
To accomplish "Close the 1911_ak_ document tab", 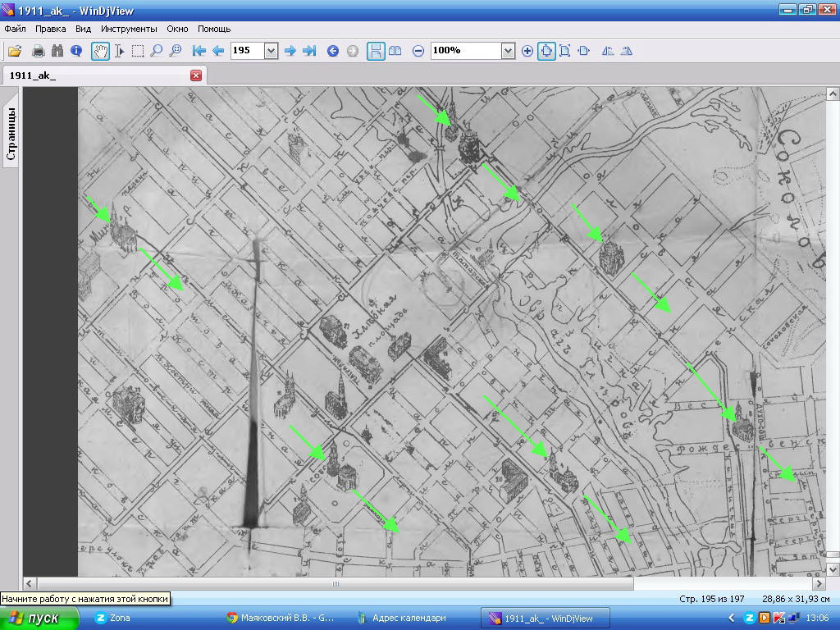I will pos(196,75).
